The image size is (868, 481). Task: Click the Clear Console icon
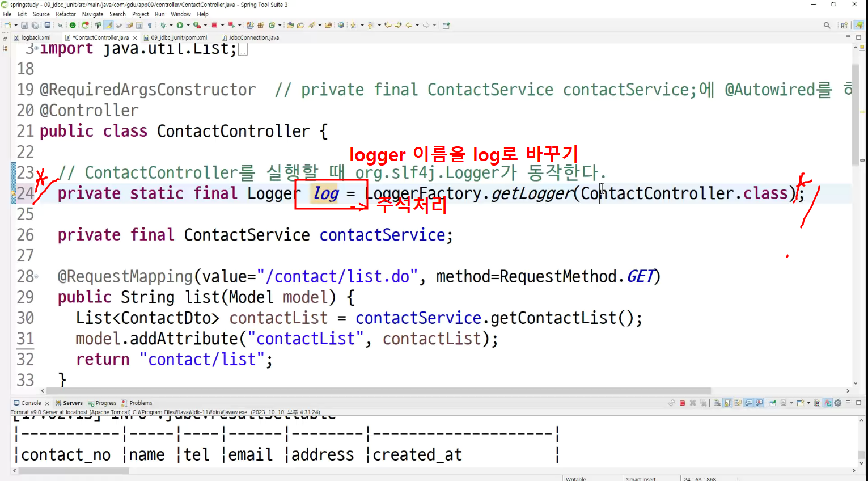click(x=717, y=403)
